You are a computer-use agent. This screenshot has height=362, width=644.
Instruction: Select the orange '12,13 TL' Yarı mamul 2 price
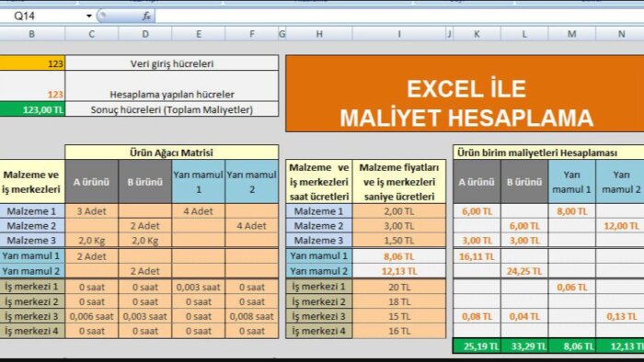coord(398,270)
